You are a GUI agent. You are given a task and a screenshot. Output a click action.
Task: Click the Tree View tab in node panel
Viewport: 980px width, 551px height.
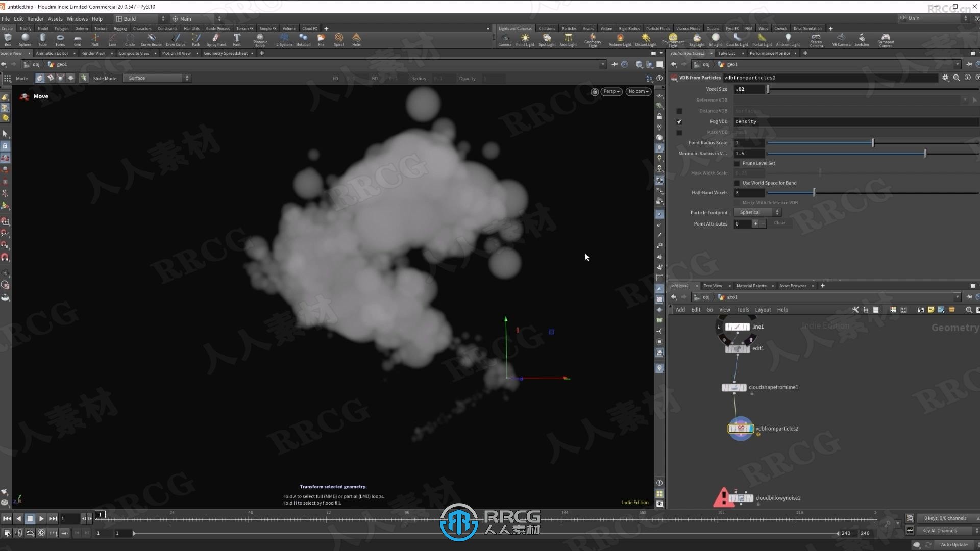[x=713, y=285]
